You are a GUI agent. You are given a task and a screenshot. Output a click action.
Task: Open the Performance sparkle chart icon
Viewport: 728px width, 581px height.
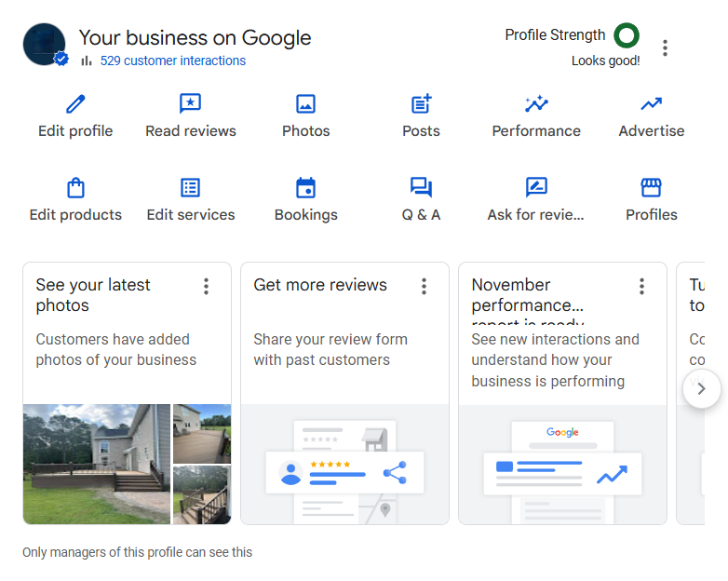pos(536,103)
